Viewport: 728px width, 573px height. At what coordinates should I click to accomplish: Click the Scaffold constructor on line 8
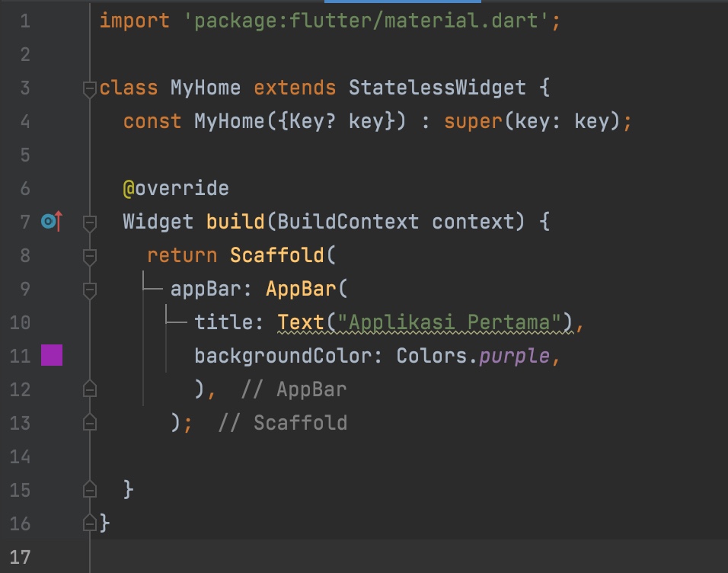[277, 255]
